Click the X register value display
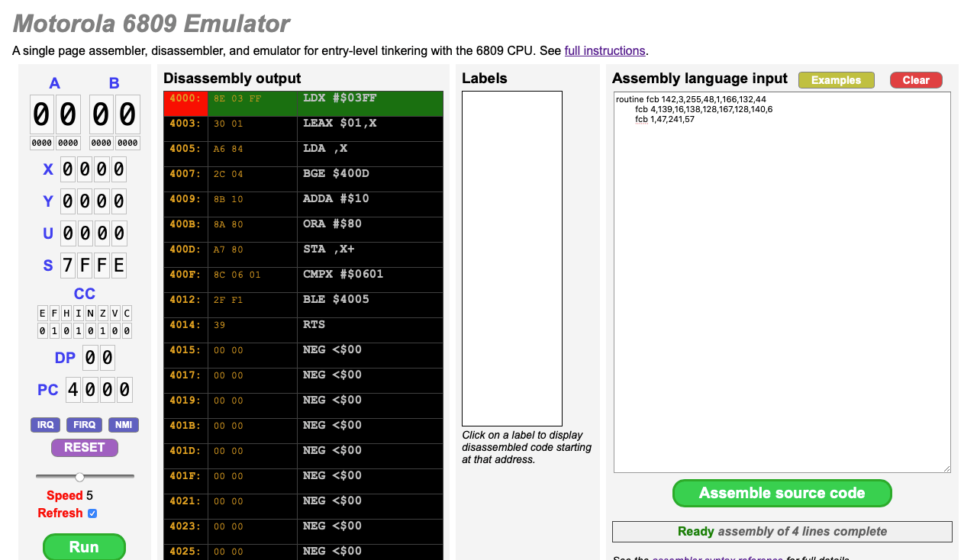The height and width of the screenshot is (560, 977). (93, 169)
